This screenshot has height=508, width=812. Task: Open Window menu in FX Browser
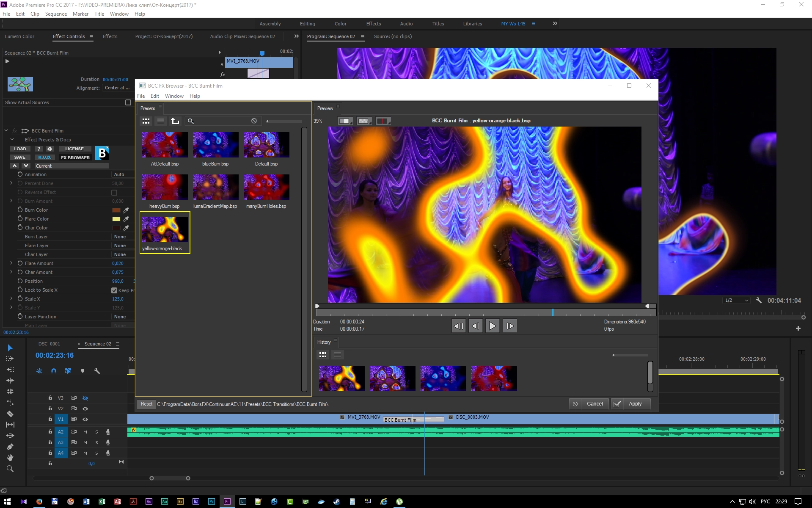[x=174, y=96]
